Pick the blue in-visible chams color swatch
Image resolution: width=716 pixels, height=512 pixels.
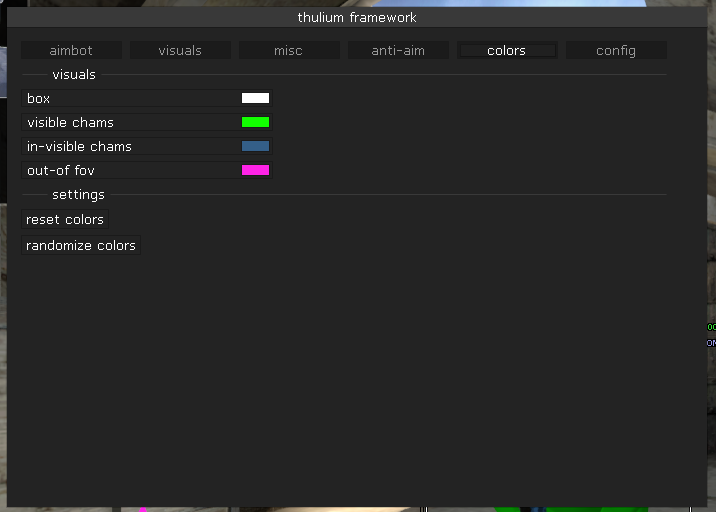(x=255, y=146)
